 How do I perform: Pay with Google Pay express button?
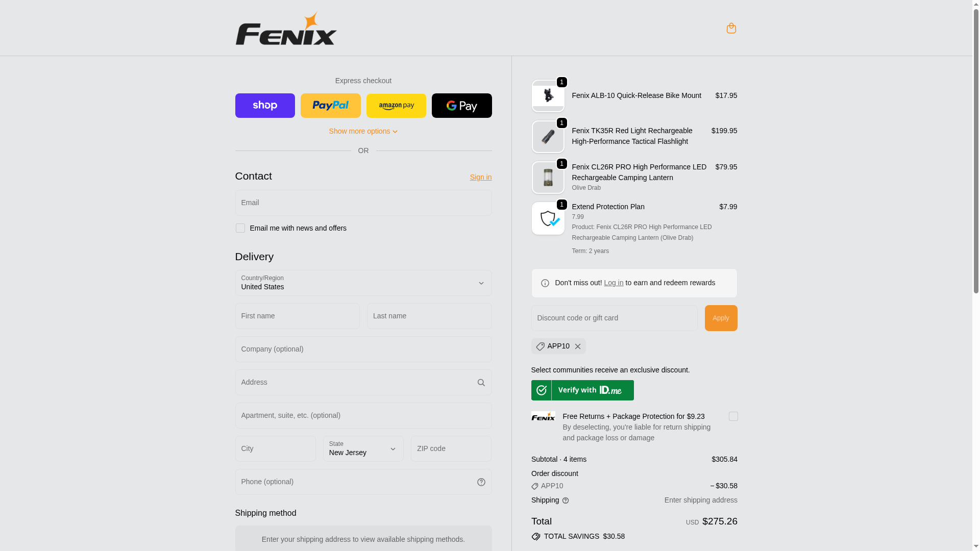coord(461,106)
